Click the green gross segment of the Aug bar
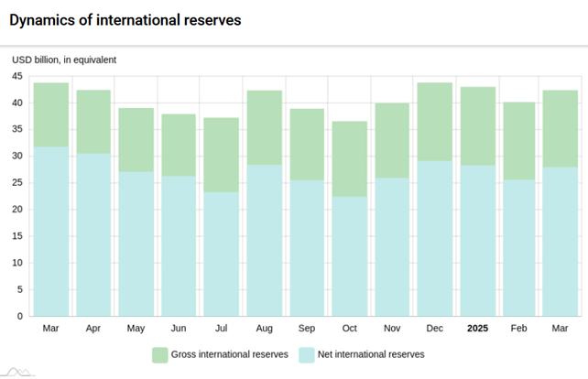This screenshot has height=379, width=588. pos(264,127)
